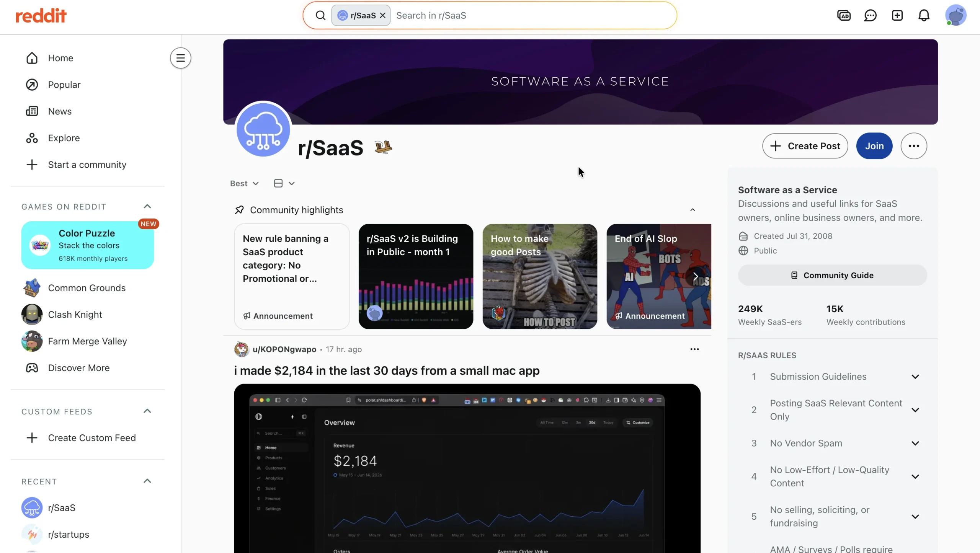Open u/KOPONGwapo user profile link
Image resolution: width=980 pixels, height=553 pixels.
click(x=284, y=349)
